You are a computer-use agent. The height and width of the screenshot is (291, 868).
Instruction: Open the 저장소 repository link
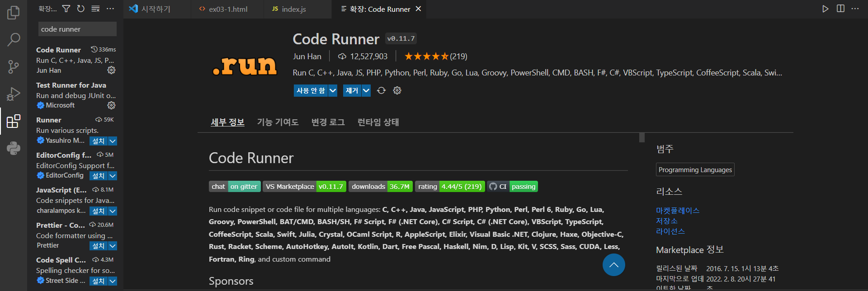pyautogui.click(x=667, y=221)
